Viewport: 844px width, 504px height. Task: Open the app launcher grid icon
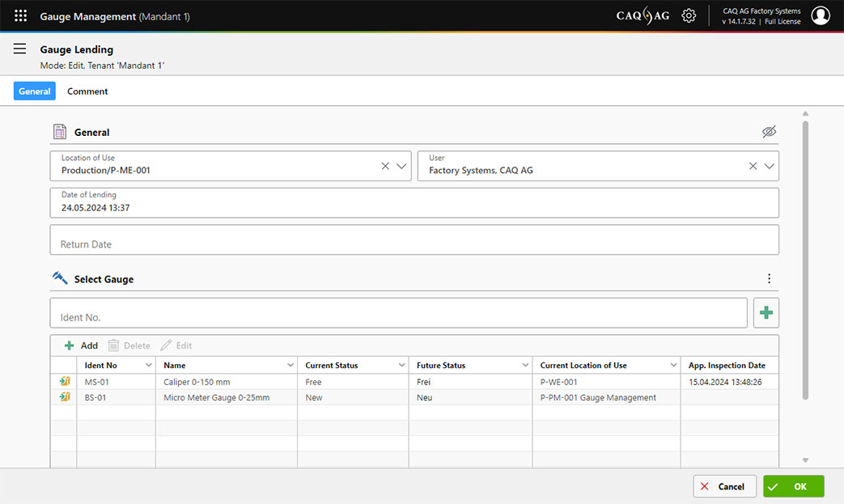[x=21, y=16]
